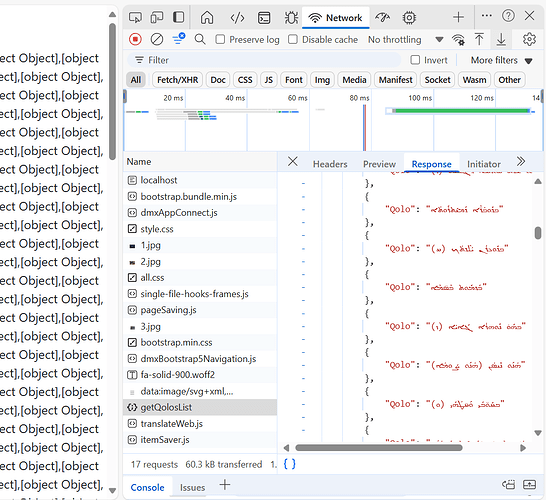This screenshot has height=500, width=546.
Task: Click the response pane vertical scrollbar thumb
Action: [538, 233]
